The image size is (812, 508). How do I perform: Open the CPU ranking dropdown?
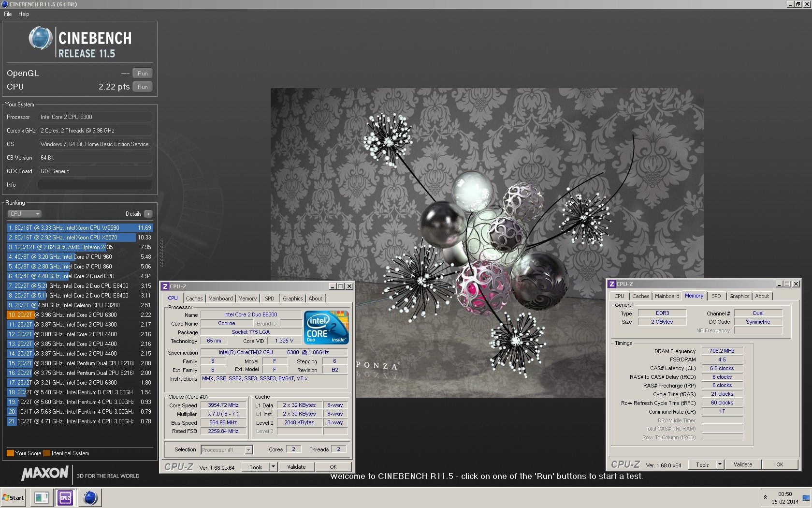point(24,214)
